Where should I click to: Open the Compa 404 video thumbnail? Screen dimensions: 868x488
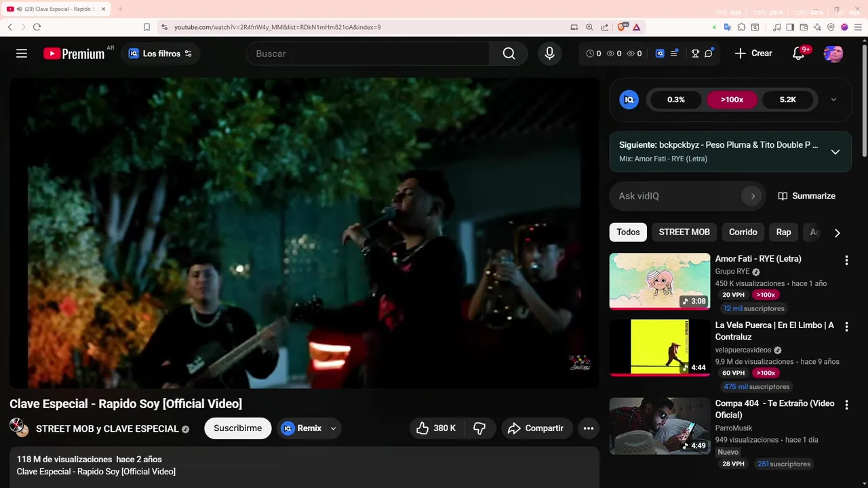660,426
